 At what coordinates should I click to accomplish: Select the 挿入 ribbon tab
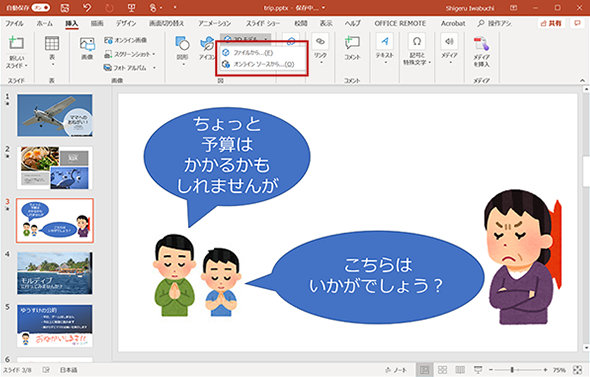click(71, 23)
